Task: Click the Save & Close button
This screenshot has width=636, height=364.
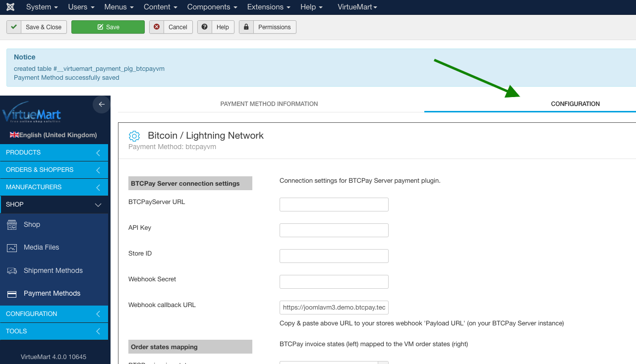Action: 36,27
